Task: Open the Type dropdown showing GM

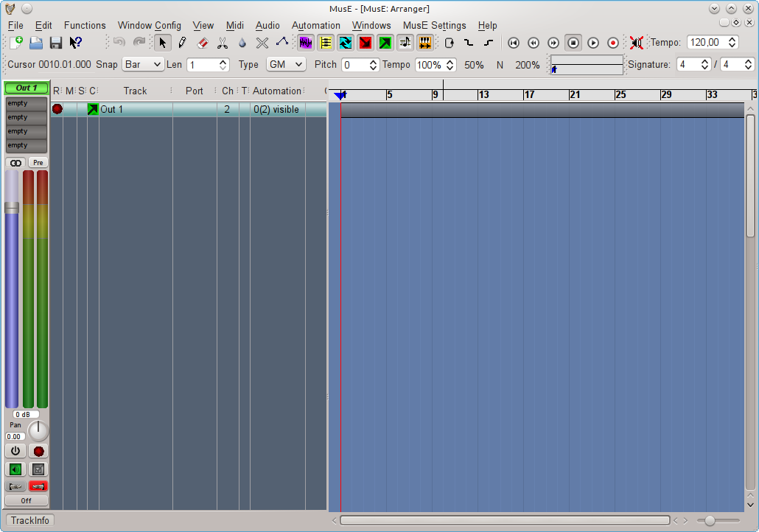Action: 285,65
